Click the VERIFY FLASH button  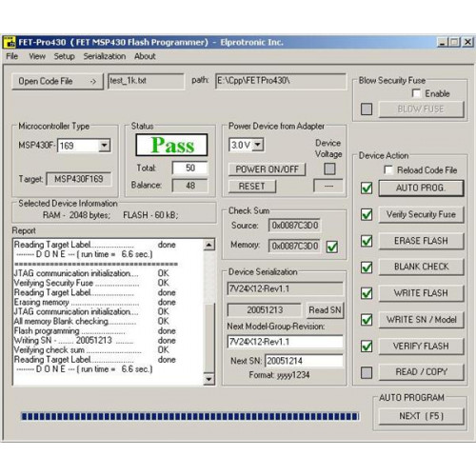(421, 347)
